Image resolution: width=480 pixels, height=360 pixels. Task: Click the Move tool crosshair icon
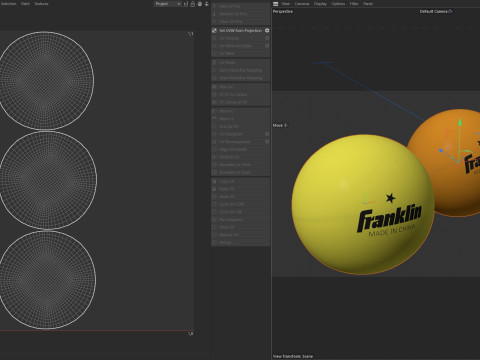[x=286, y=125]
